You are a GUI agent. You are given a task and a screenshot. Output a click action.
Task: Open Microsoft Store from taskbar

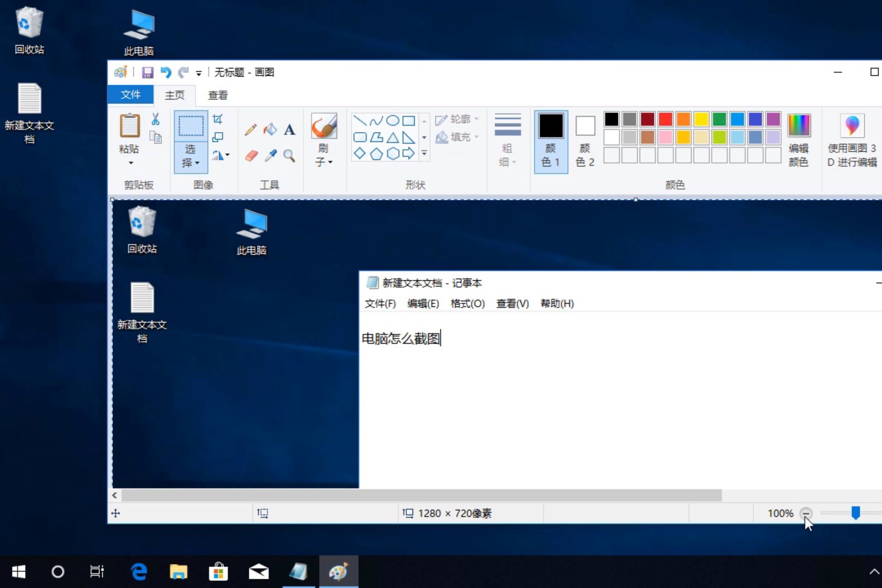pos(218,572)
